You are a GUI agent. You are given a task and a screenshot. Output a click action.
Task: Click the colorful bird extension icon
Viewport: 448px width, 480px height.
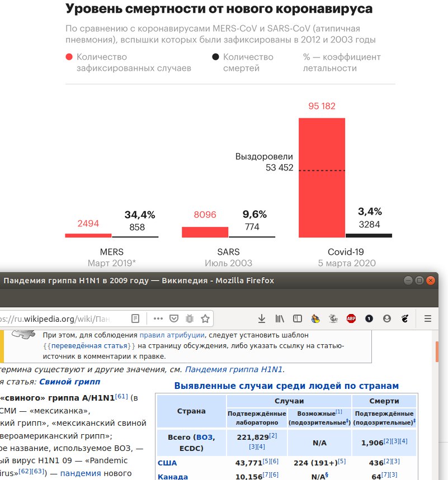(315, 319)
